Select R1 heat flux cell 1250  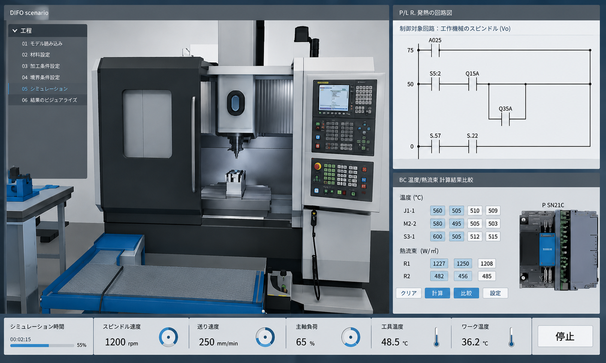[x=463, y=263]
